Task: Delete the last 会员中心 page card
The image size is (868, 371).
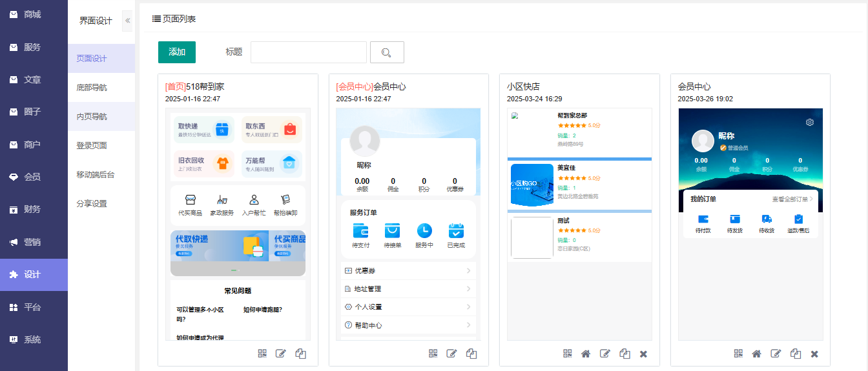Action: coord(814,354)
